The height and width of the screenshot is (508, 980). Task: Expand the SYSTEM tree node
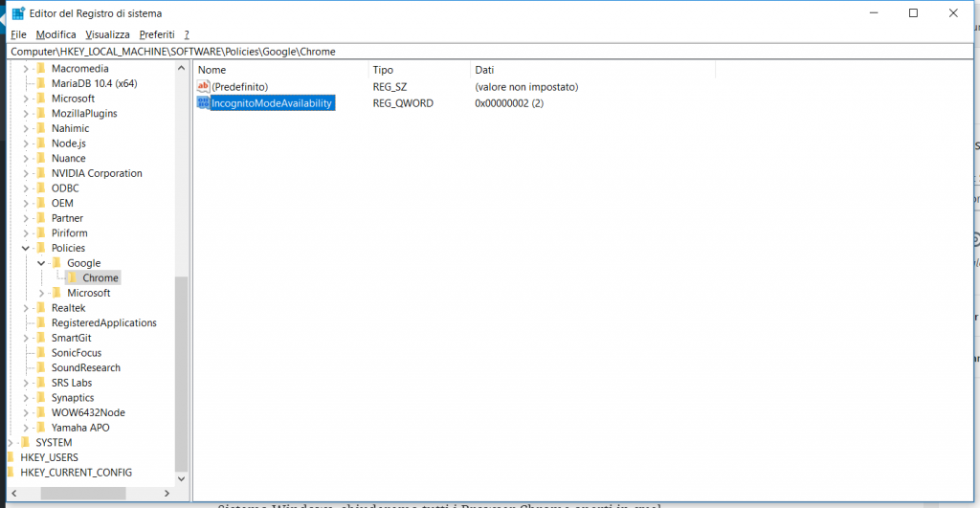[10, 442]
